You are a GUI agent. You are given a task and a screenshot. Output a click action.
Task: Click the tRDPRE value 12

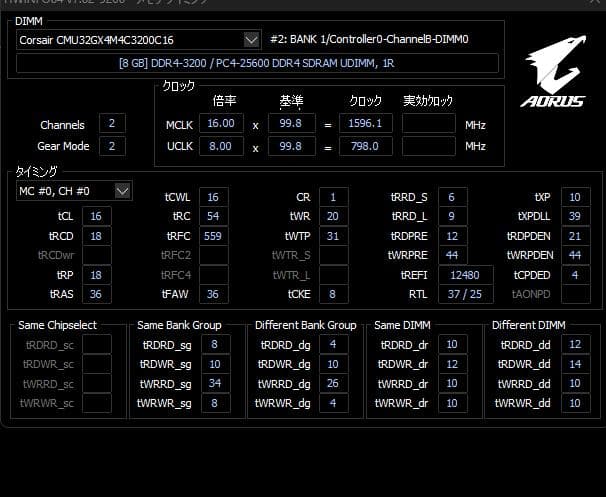pos(453,236)
